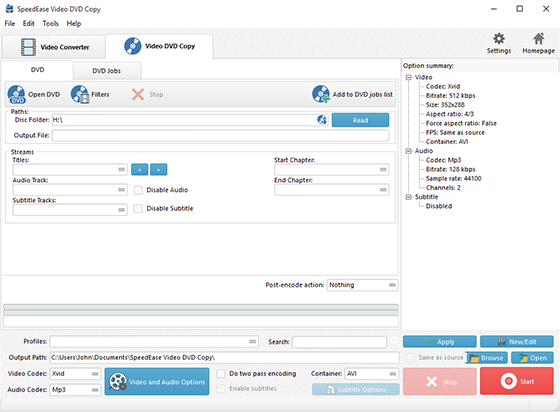Click the red Start record icon

pos(508,381)
